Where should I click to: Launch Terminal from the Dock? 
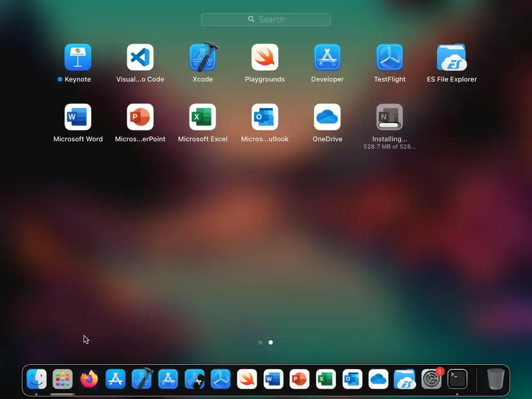(x=457, y=379)
